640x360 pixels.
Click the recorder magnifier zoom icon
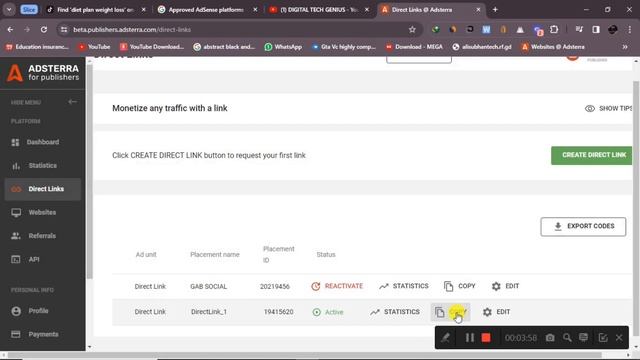[x=567, y=338]
